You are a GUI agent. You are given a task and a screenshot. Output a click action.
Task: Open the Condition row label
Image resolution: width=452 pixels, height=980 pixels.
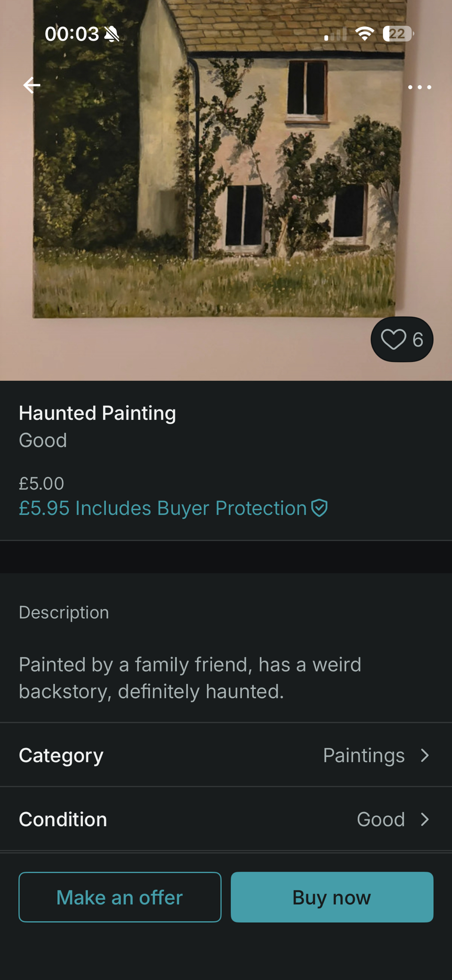(63, 819)
